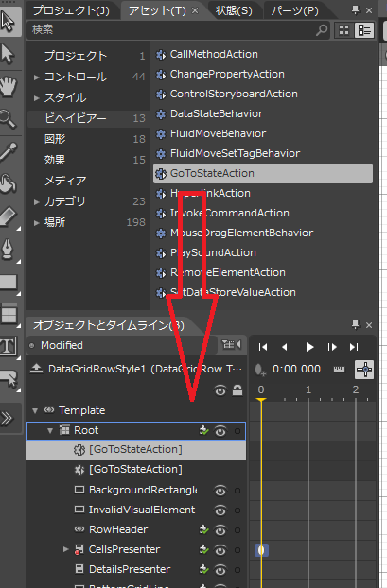Viewport: 387px width, 588px height.
Task: Play the storyboard
Action: [x=309, y=347]
